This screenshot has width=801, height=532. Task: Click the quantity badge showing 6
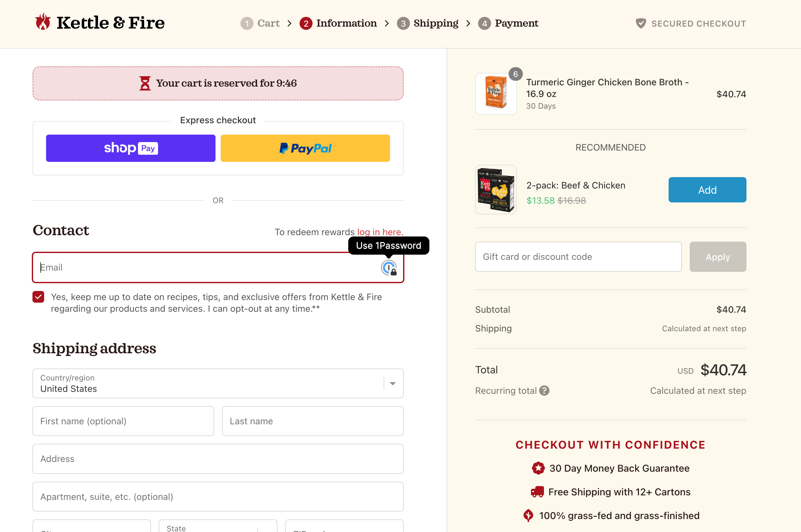point(515,74)
